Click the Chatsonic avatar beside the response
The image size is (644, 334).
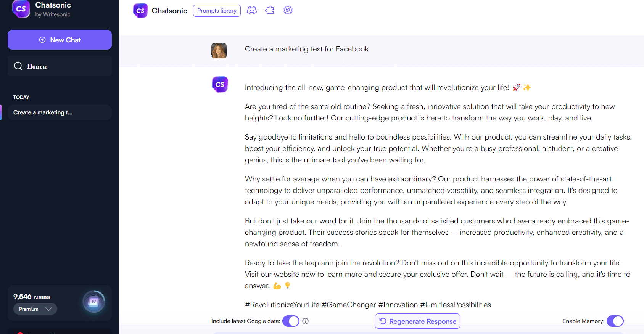pos(220,84)
